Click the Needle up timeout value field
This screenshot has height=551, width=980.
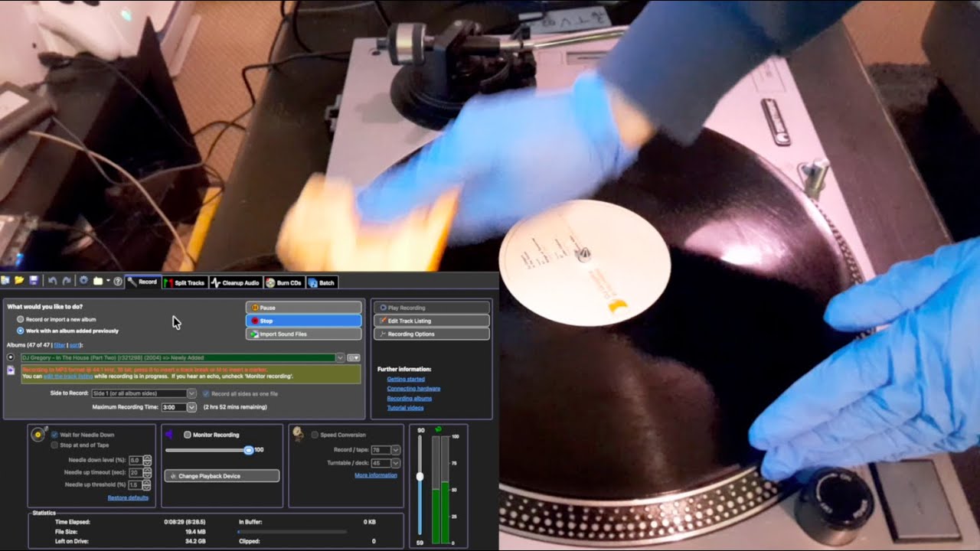click(x=136, y=473)
